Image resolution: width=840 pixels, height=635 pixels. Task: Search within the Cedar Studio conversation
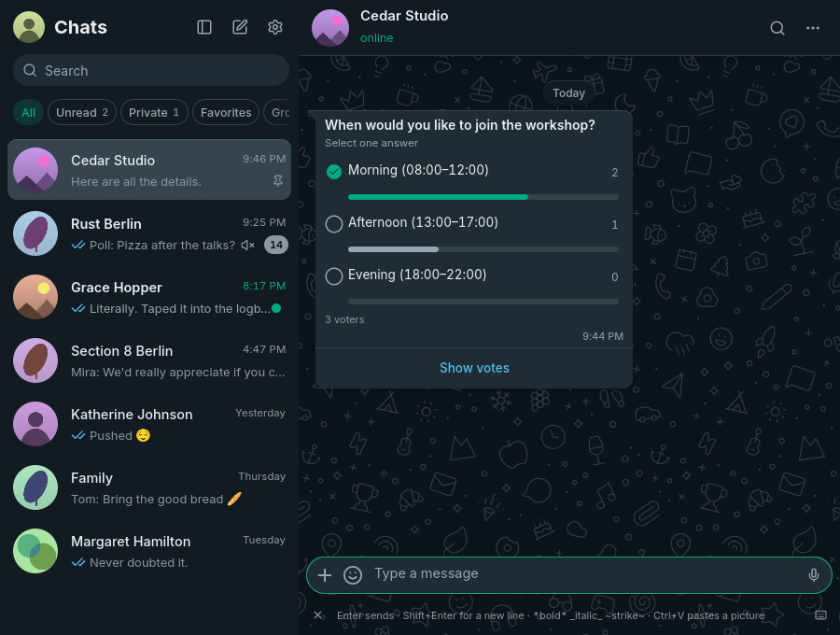(x=777, y=28)
